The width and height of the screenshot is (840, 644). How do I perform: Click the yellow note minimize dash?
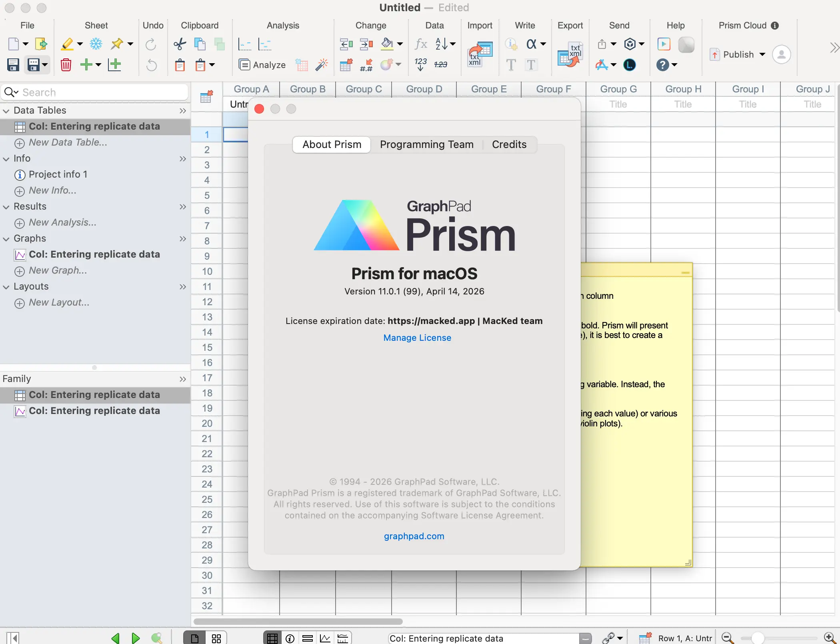686,272
